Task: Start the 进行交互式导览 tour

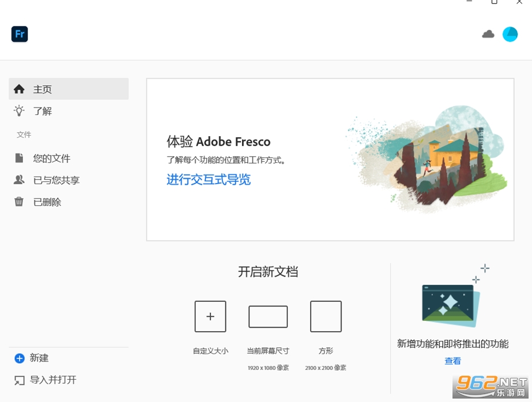Action: 208,180
